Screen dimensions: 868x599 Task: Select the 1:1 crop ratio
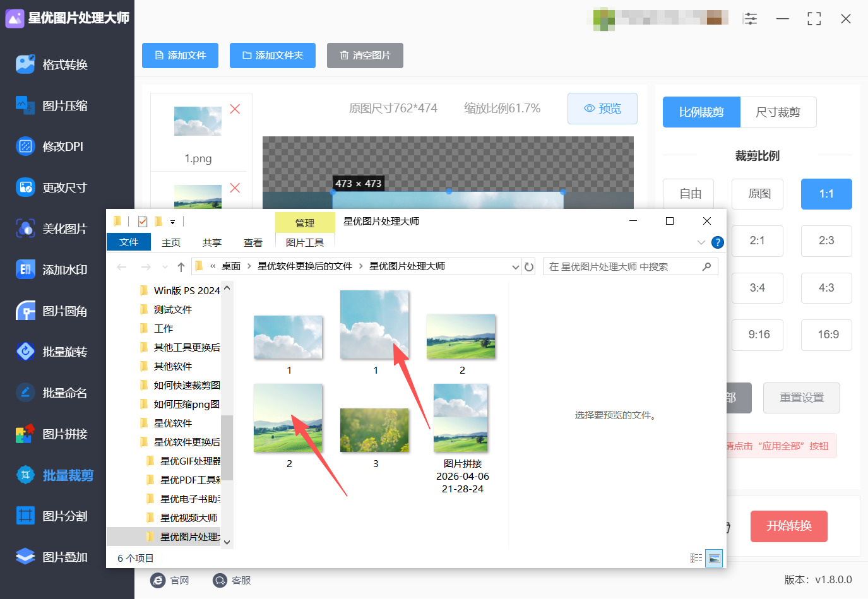coord(826,194)
